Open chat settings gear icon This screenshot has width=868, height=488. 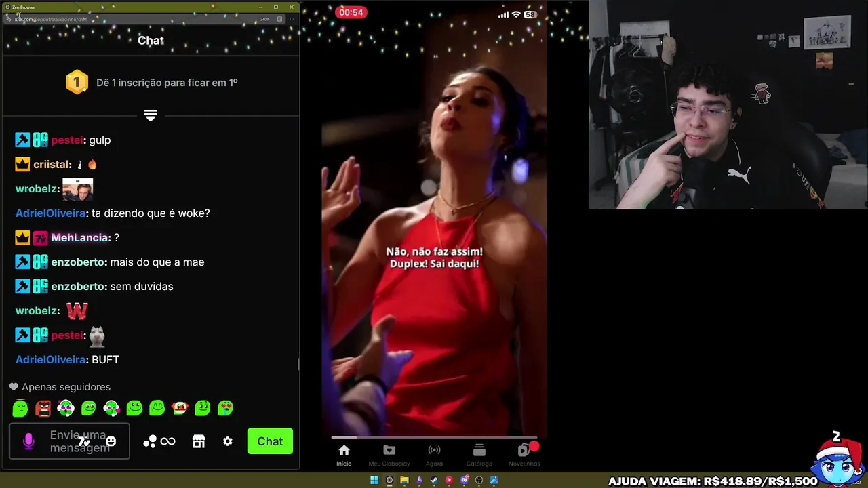228,441
